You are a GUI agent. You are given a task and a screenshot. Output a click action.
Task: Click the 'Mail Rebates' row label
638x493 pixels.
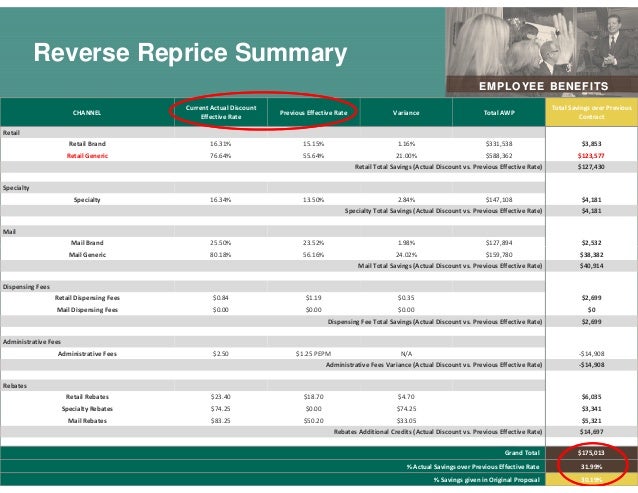click(x=87, y=421)
